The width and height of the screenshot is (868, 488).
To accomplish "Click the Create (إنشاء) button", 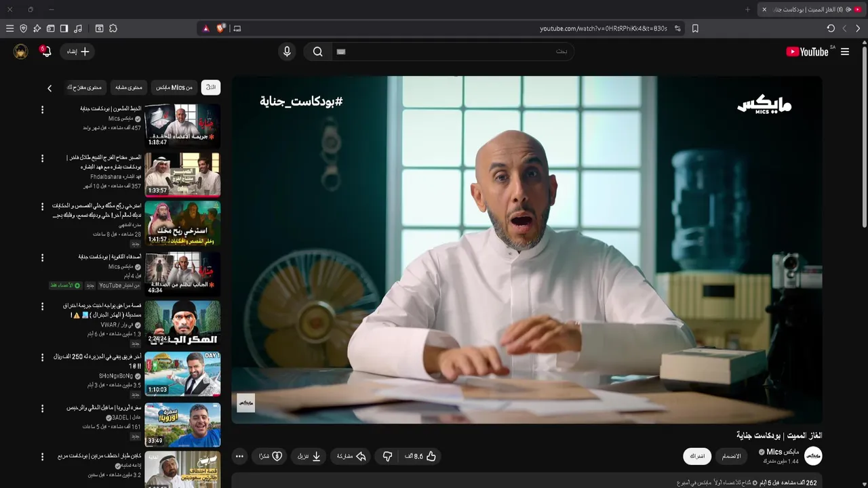I will click(77, 52).
